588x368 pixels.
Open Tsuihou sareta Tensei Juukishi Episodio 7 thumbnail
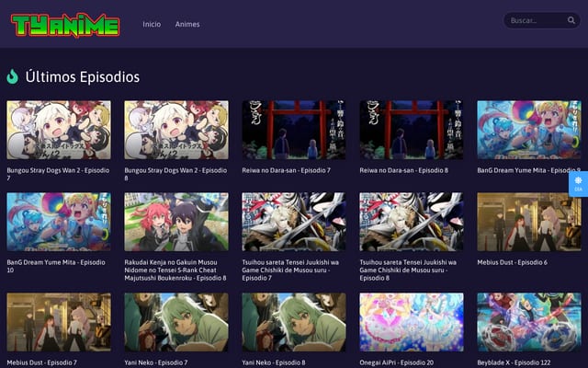pyautogui.click(x=294, y=222)
